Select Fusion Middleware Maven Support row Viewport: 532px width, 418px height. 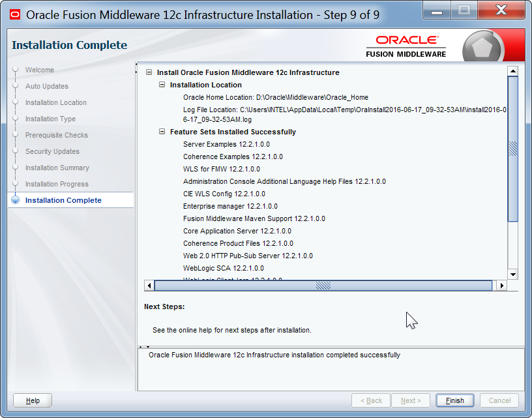point(254,218)
